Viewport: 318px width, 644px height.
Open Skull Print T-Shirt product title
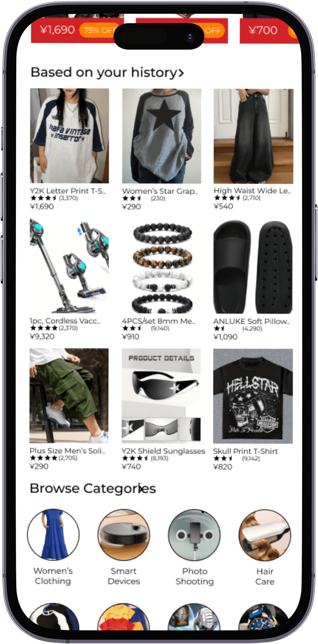tap(246, 451)
